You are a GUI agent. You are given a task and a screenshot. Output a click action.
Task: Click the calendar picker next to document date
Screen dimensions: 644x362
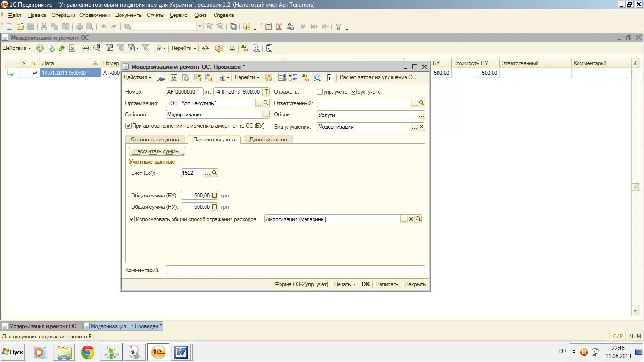click(x=266, y=92)
